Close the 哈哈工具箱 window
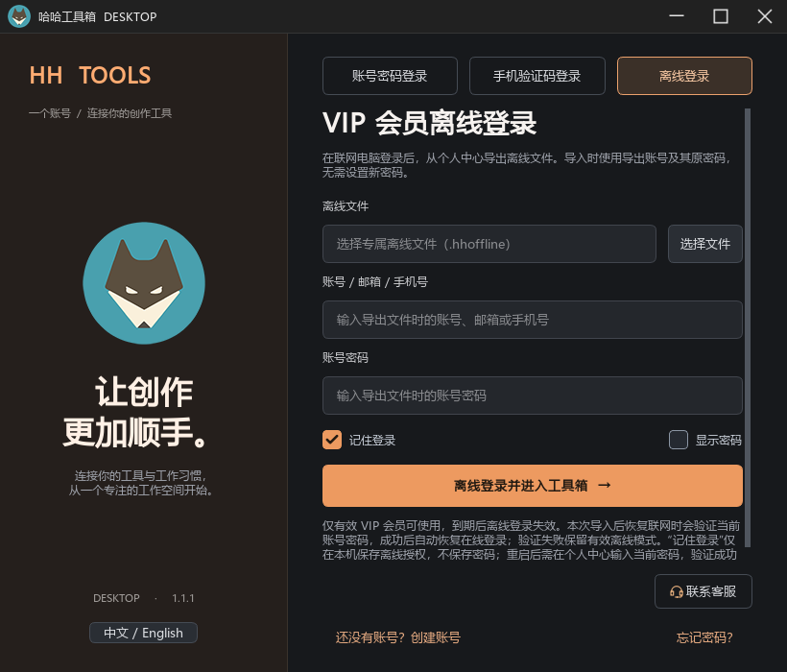The width and height of the screenshot is (787, 672). [x=765, y=16]
